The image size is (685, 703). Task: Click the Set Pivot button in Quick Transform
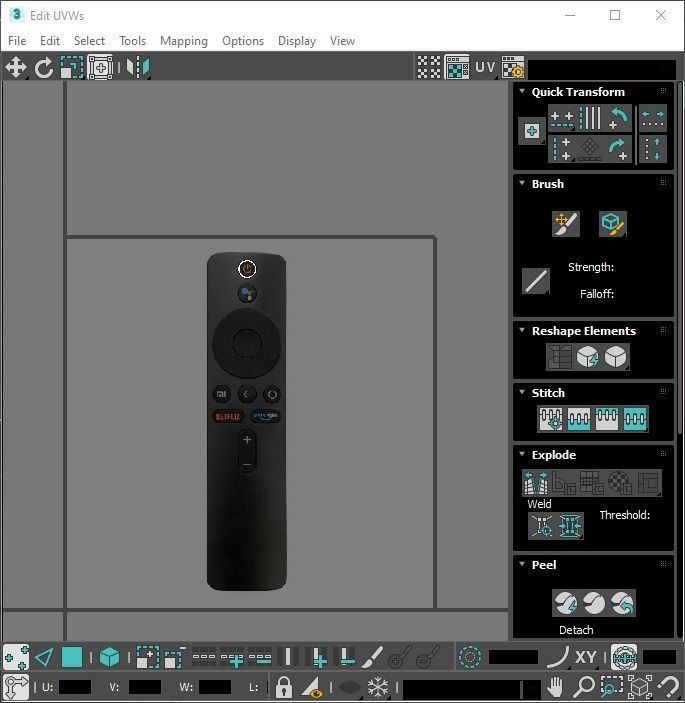532,131
